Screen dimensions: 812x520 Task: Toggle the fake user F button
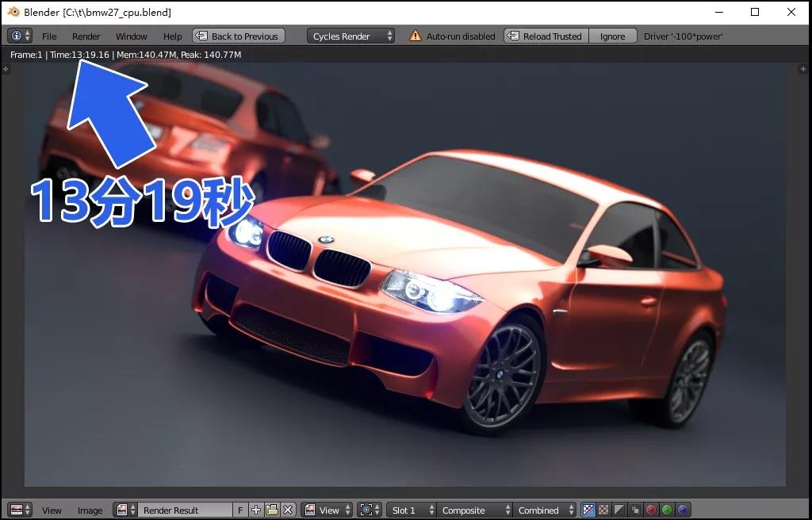click(240, 510)
